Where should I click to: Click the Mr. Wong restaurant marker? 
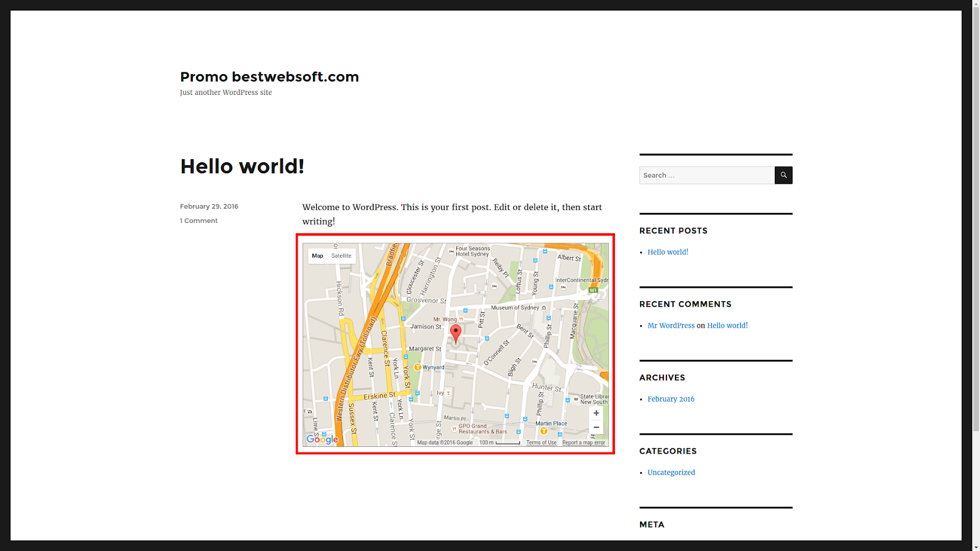click(461, 319)
